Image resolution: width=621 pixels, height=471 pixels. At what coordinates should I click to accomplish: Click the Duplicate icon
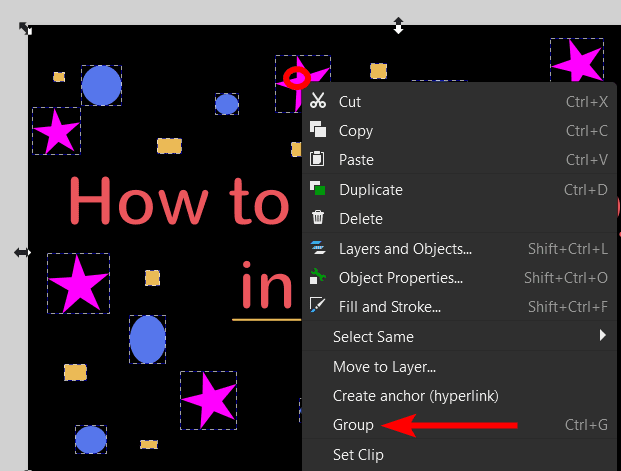(x=318, y=189)
